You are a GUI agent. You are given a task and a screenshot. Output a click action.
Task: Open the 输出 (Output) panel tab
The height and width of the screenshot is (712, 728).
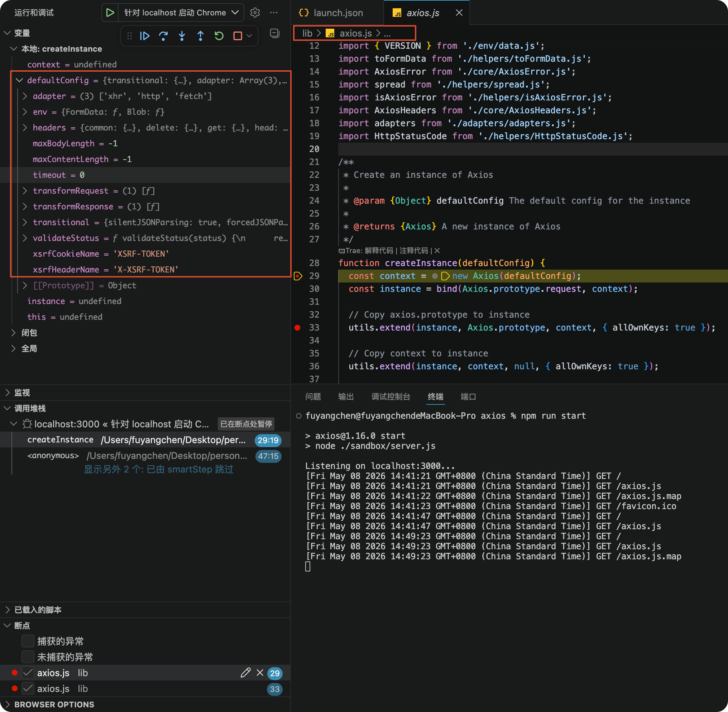[346, 397]
